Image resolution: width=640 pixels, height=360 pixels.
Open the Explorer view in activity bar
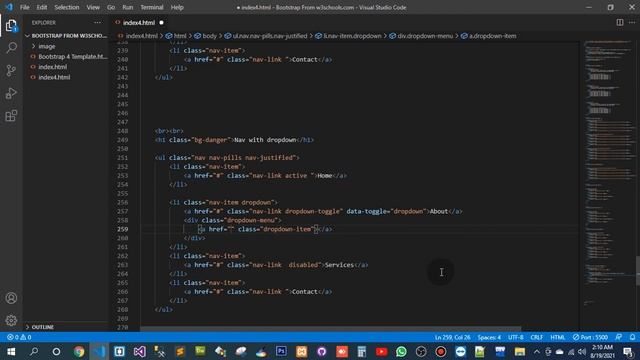coord(11,26)
